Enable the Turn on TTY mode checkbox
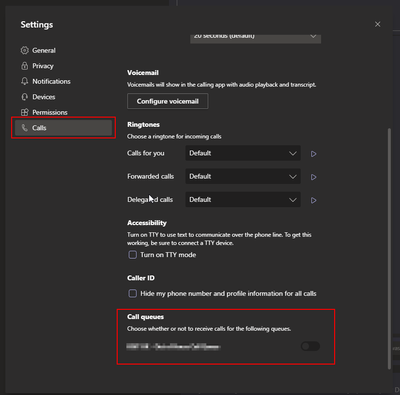The height and width of the screenshot is (395, 400). coord(133,255)
